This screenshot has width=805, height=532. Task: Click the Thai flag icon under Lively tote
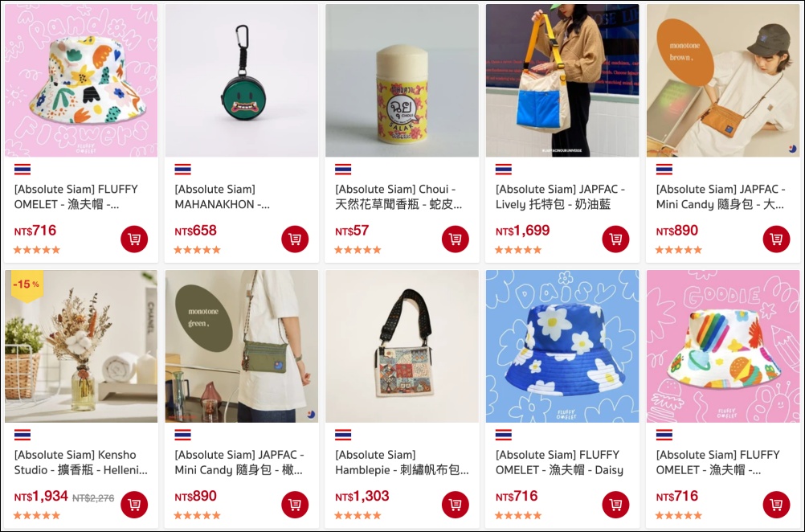pyautogui.click(x=503, y=169)
